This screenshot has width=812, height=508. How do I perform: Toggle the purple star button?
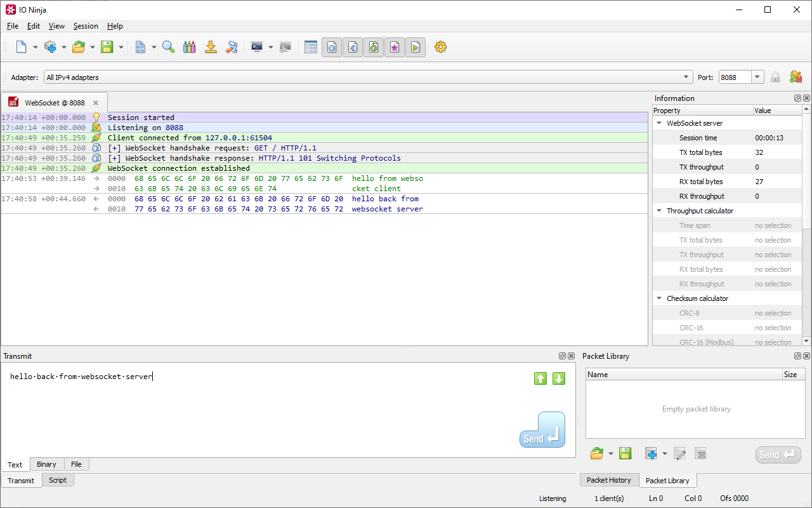pyautogui.click(x=395, y=47)
